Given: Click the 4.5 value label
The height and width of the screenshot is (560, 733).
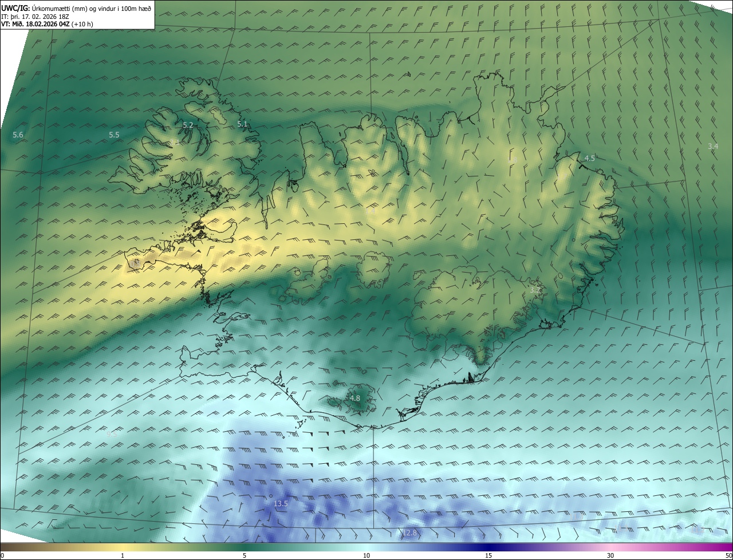Looking at the screenshot, I should click(x=589, y=159).
